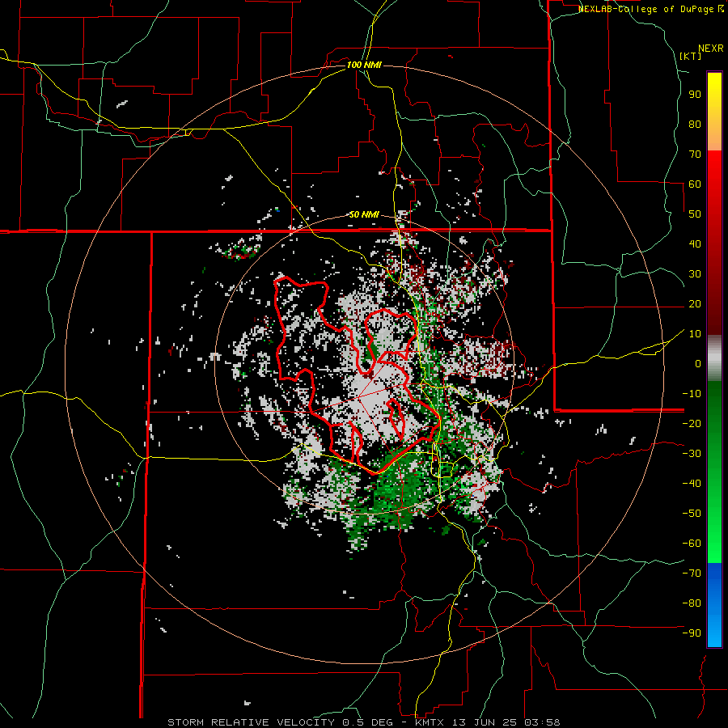
Task: Select the -20 value on velocity scale
Action: pyautogui.click(x=692, y=424)
